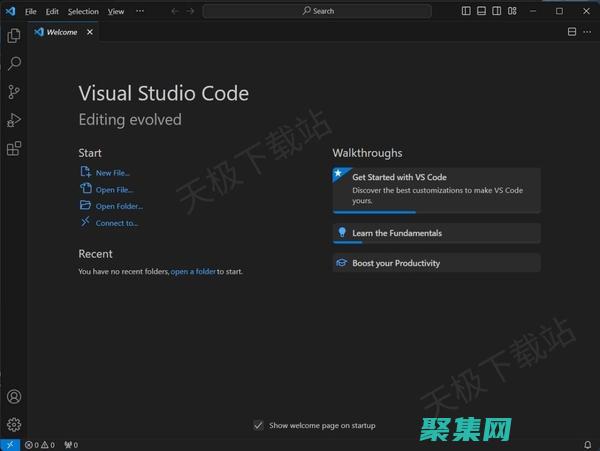Uncheck Show welcome page on startup

click(x=258, y=425)
